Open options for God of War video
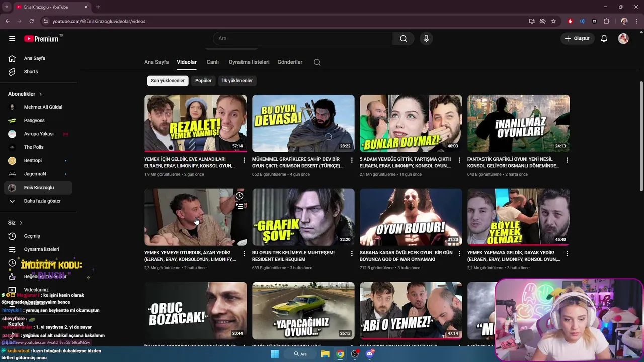The image size is (644, 362). tap(459, 254)
